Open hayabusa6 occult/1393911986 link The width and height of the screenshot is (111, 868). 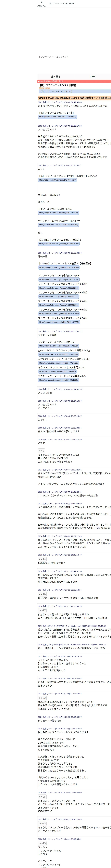pyautogui.click(x=58, y=380)
